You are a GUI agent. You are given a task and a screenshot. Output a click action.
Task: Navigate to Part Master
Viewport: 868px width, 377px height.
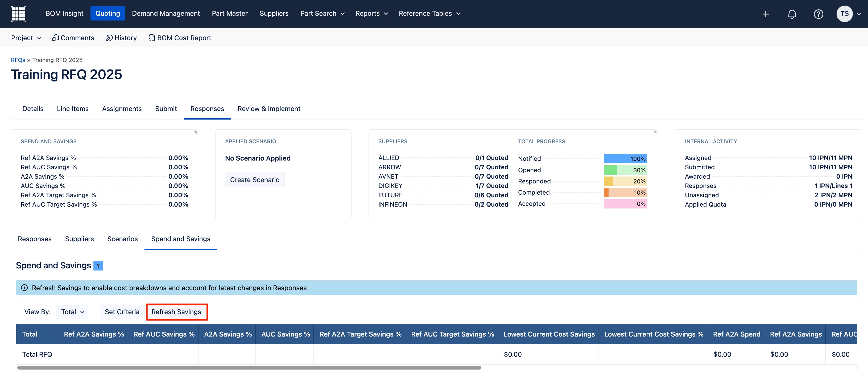pos(229,14)
